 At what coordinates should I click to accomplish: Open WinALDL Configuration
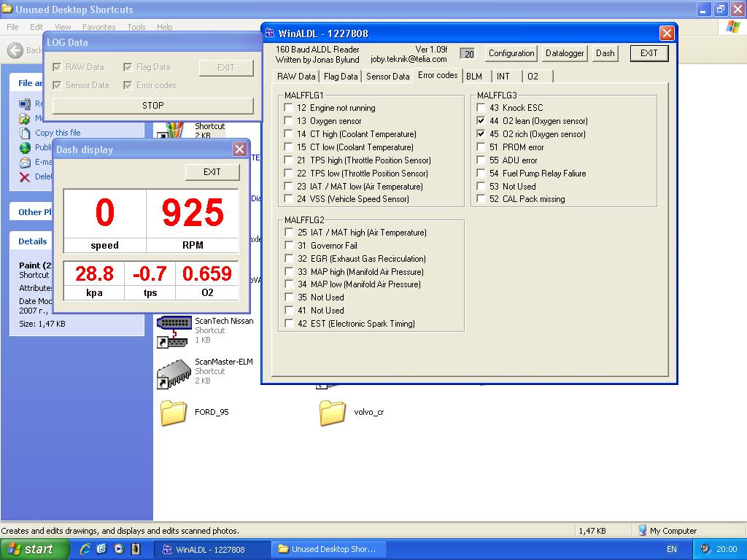pyautogui.click(x=511, y=53)
